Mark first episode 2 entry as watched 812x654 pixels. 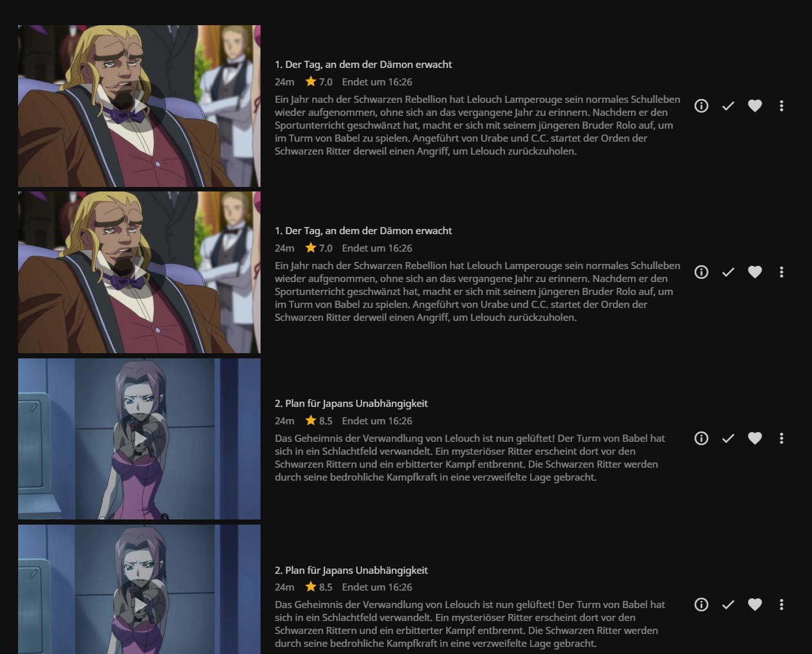click(728, 438)
